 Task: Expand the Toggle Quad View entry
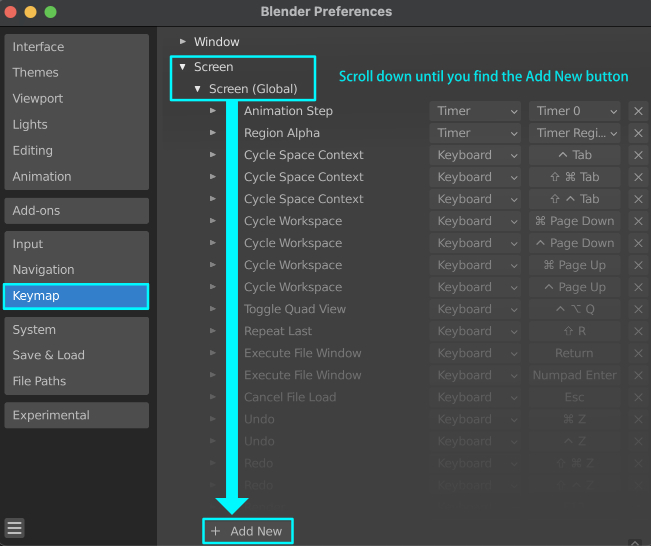(x=213, y=309)
